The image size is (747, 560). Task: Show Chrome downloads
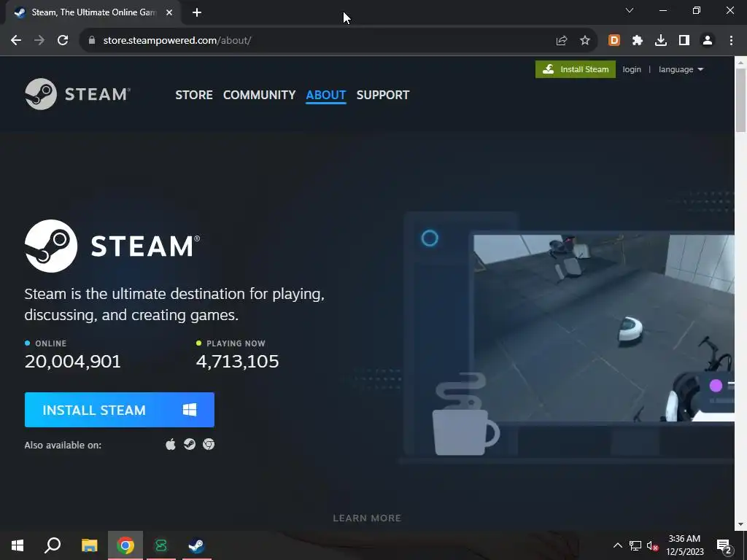pos(661,41)
